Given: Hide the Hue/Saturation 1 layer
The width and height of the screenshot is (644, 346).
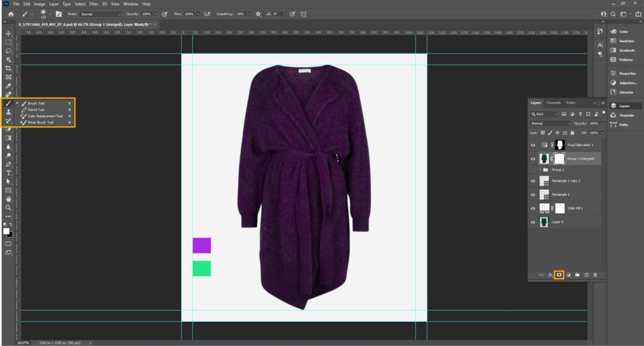Looking at the screenshot, I should tap(533, 145).
